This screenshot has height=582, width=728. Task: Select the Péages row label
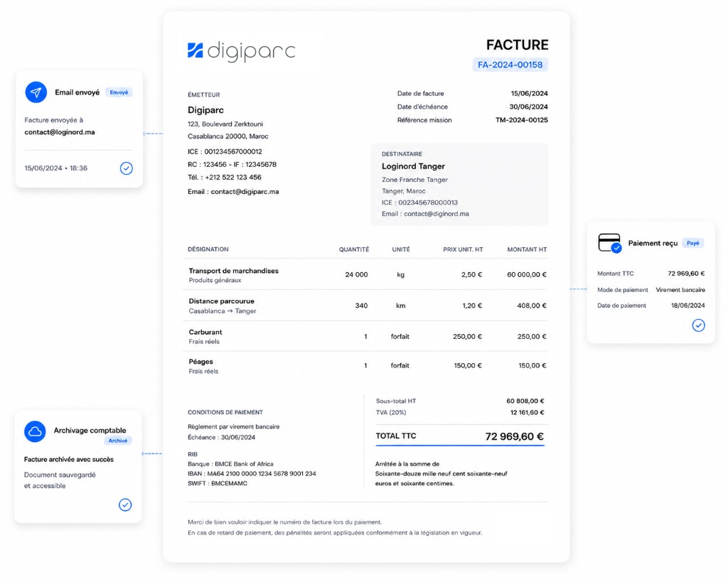pyautogui.click(x=200, y=362)
